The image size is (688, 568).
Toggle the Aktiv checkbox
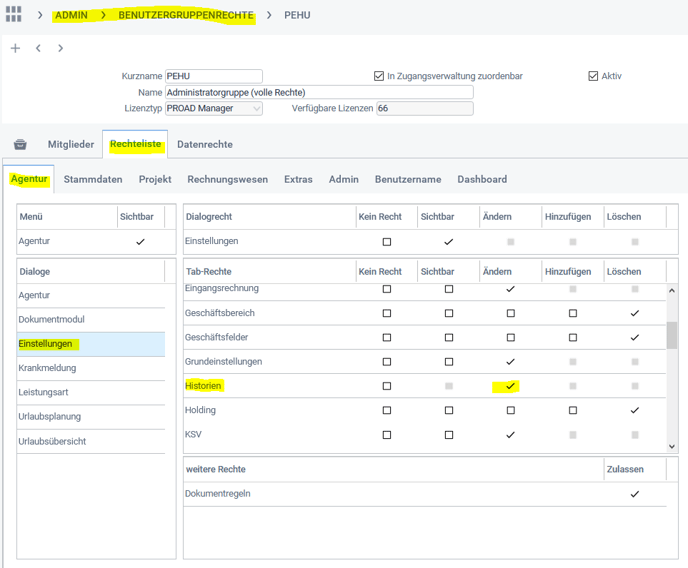point(593,76)
